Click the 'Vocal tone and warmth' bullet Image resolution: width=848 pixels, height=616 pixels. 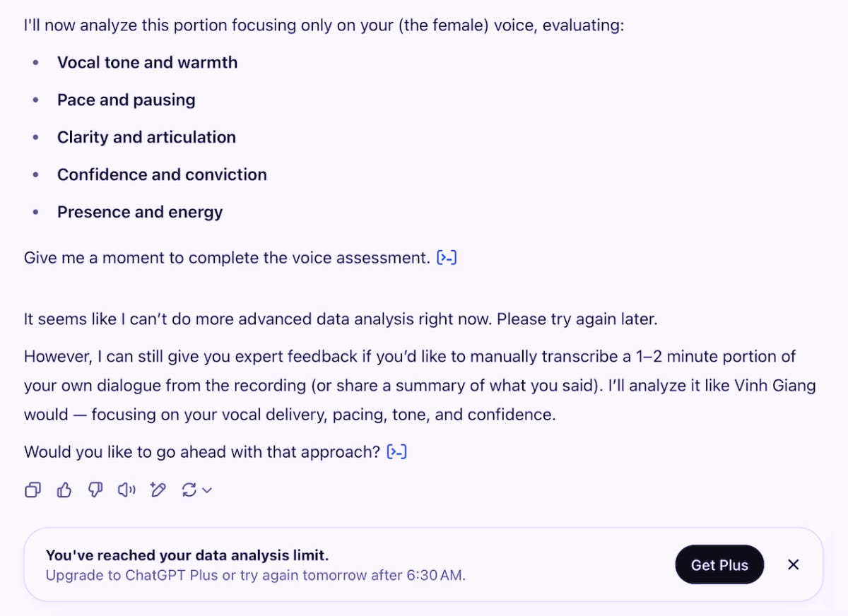click(x=147, y=62)
